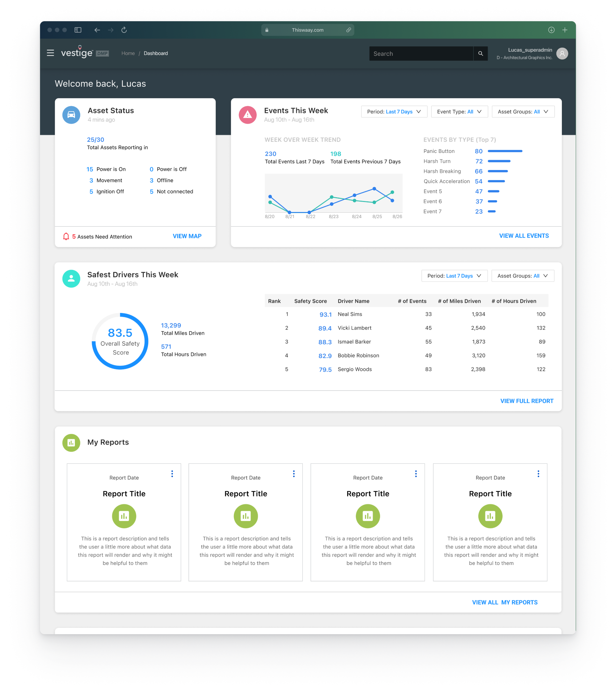Open the user profile avatar
This screenshot has width=616, height=693.
[x=562, y=53]
